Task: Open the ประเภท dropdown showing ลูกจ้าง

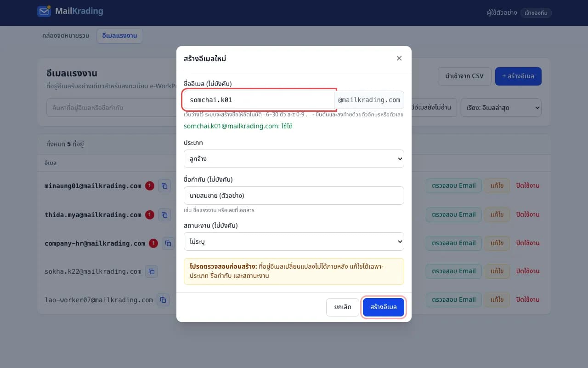Action: pos(294,159)
